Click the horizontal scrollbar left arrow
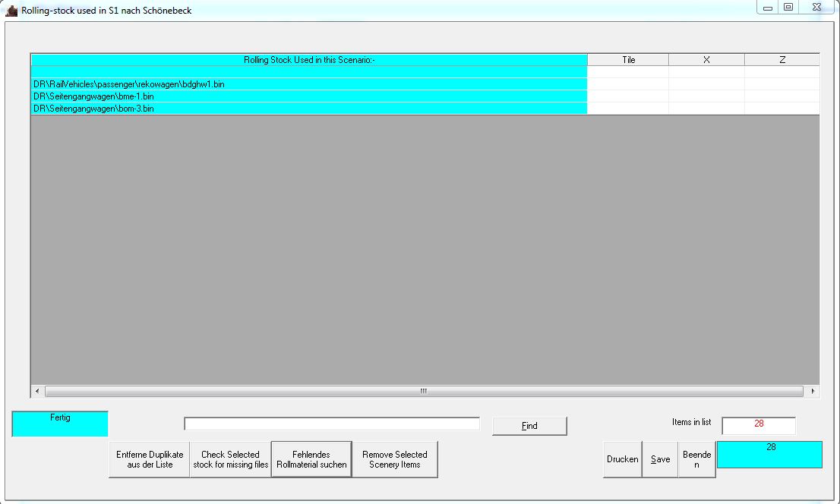The height and width of the screenshot is (504, 840). [x=37, y=391]
